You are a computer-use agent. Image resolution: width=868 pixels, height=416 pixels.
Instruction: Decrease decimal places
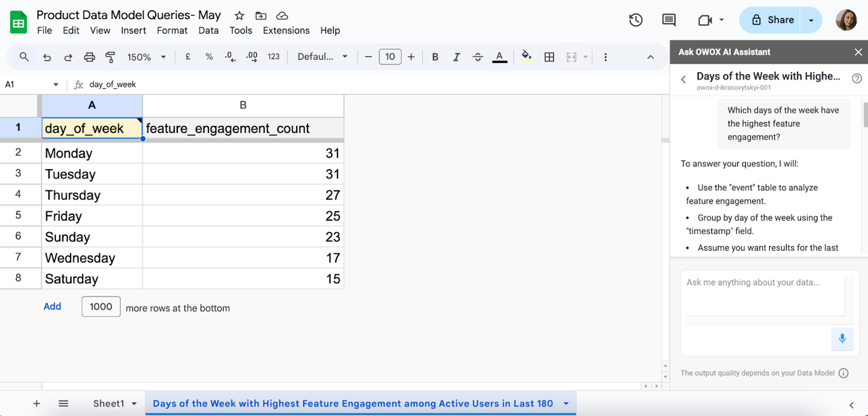pyautogui.click(x=230, y=57)
